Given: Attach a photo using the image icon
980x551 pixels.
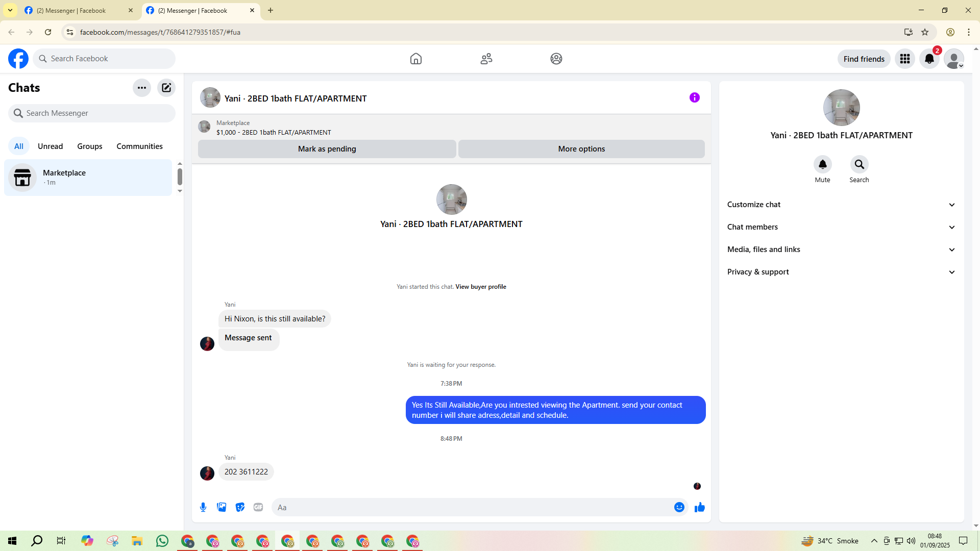Looking at the screenshot, I should (x=222, y=507).
